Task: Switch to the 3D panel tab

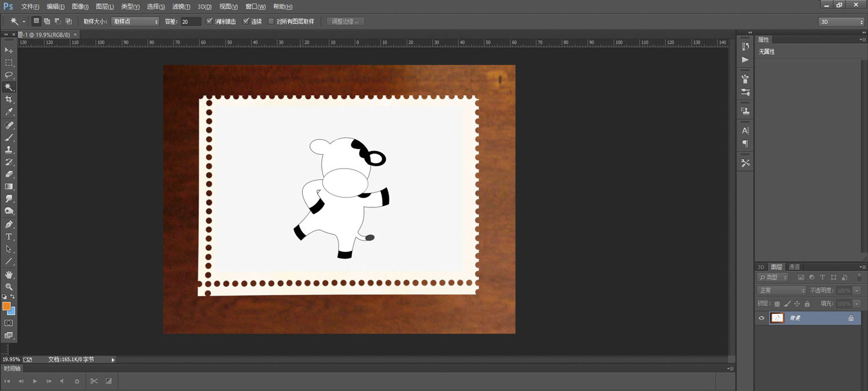Action: (761, 267)
